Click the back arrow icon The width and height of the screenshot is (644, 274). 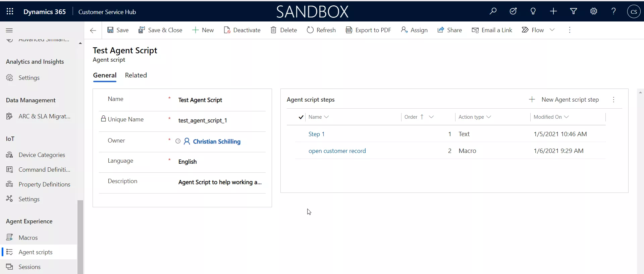pyautogui.click(x=93, y=30)
